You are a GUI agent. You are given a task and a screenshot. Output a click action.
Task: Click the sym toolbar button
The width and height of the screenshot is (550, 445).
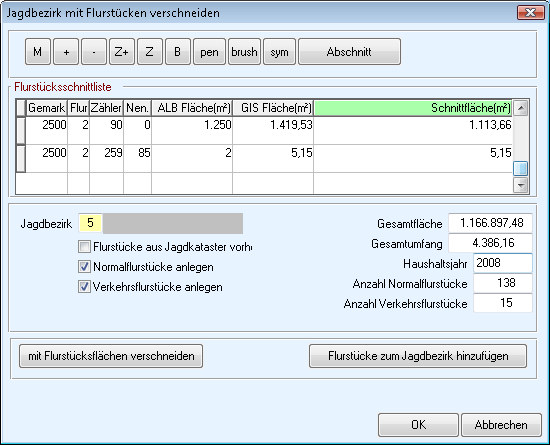[x=280, y=52]
